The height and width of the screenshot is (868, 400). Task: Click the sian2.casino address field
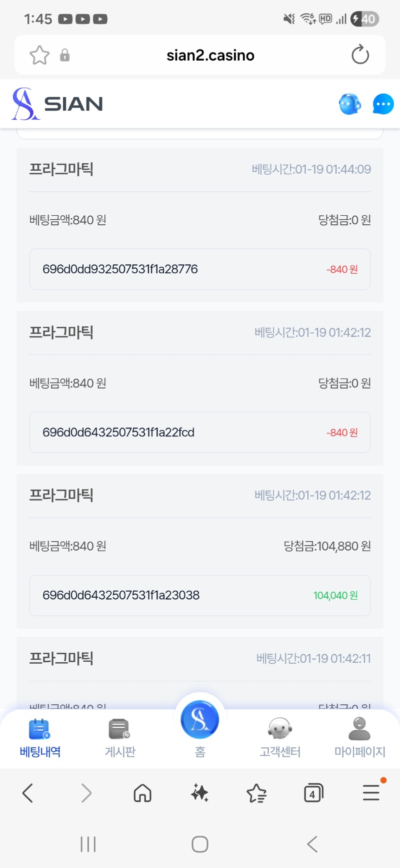(210, 55)
